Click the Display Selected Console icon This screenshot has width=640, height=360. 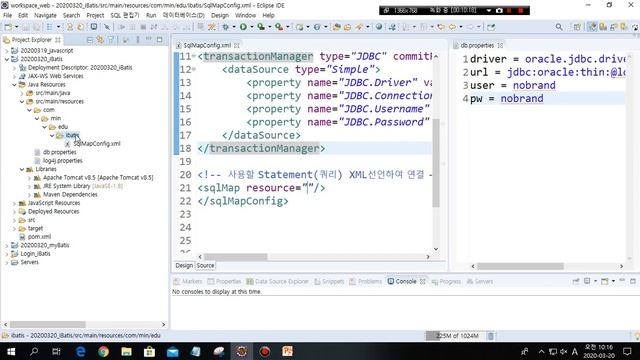click(587, 281)
